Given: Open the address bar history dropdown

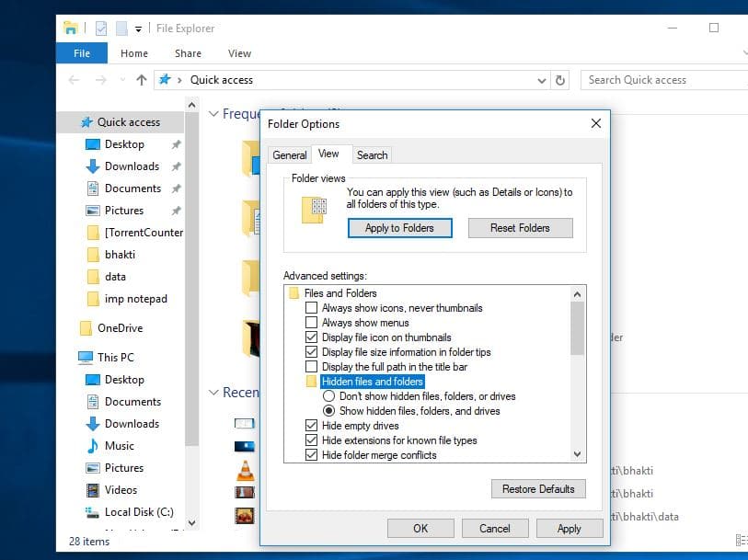Looking at the screenshot, I should (x=541, y=80).
